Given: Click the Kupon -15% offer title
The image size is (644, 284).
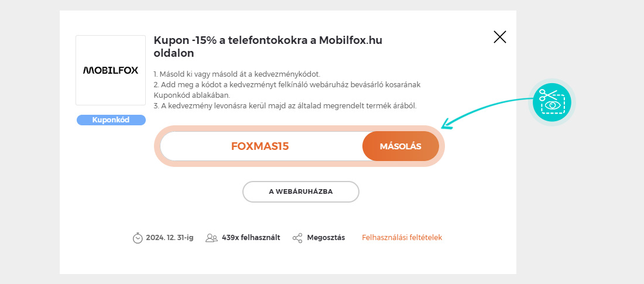Looking at the screenshot, I should coord(268,46).
